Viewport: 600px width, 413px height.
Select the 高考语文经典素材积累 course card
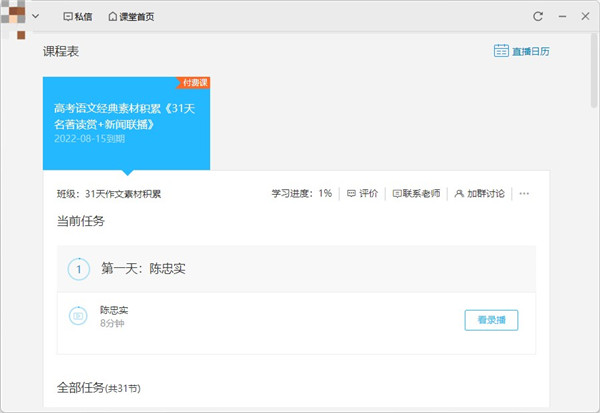(126, 123)
